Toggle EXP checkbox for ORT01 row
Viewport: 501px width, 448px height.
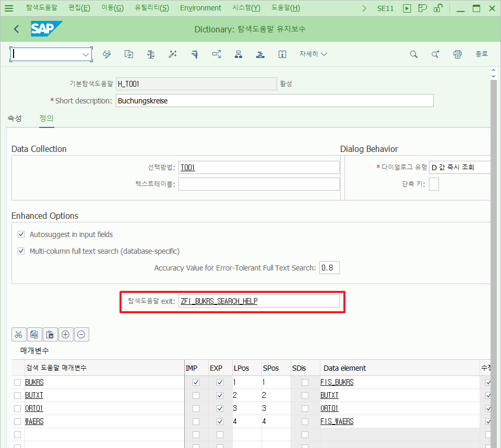click(220, 408)
